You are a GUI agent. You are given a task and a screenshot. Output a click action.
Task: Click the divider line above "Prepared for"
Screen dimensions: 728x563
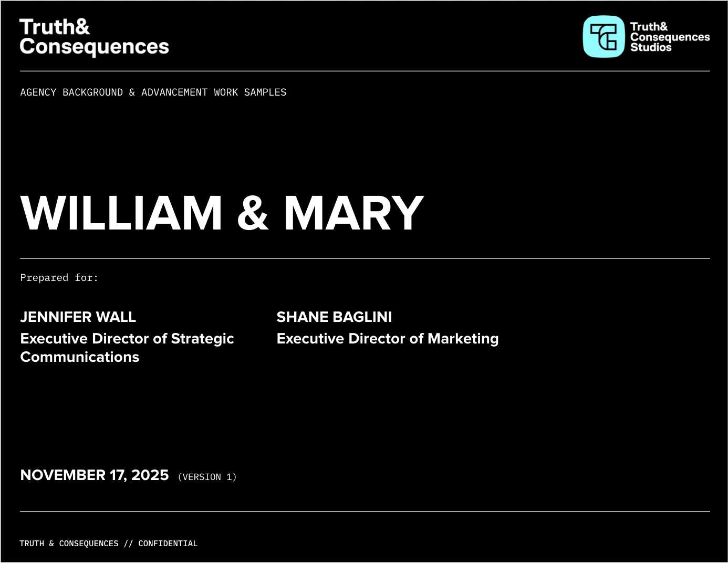(x=365, y=258)
